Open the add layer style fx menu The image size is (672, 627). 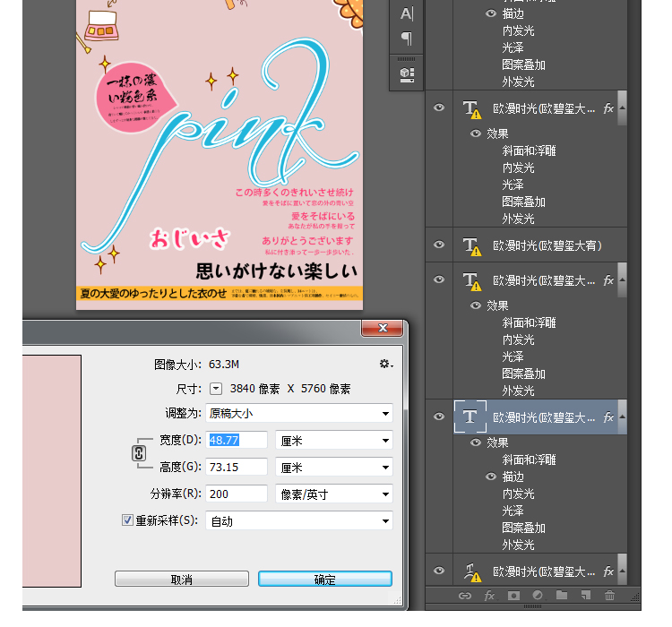pos(489,595)
